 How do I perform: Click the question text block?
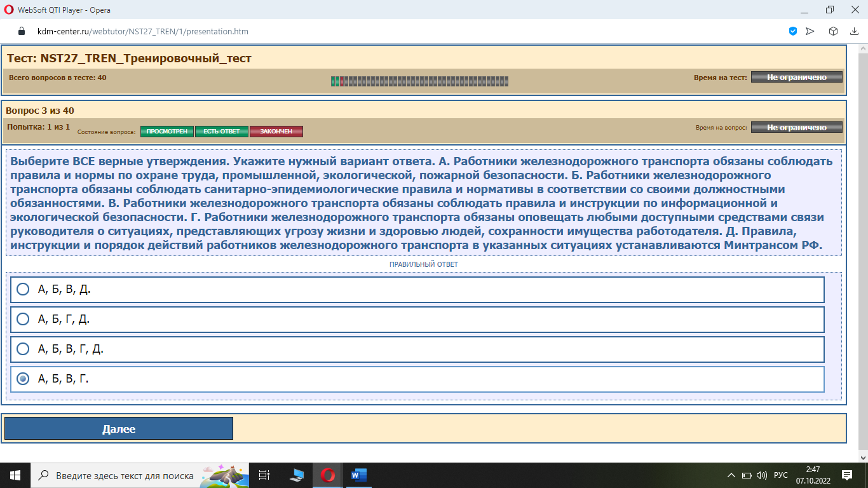coord(423,203)
